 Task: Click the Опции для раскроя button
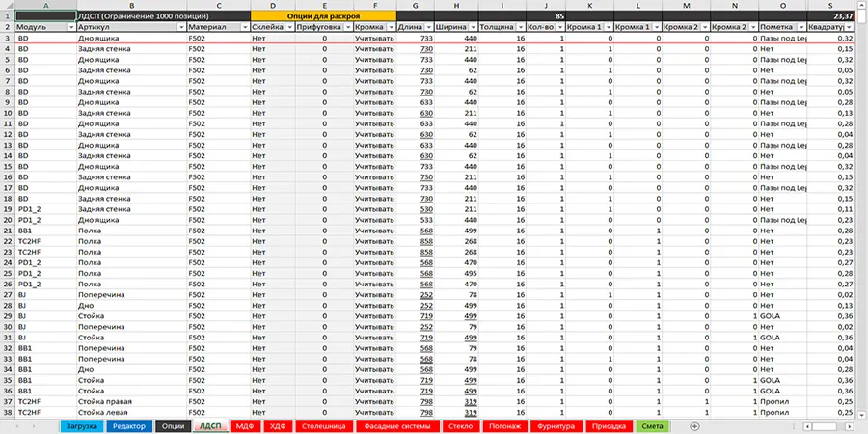point(323,16)
